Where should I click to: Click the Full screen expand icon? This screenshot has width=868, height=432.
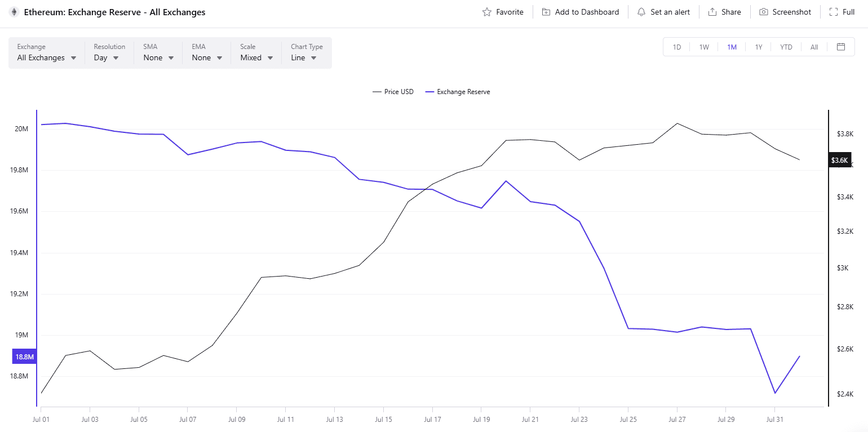click(x=834, y=12)
